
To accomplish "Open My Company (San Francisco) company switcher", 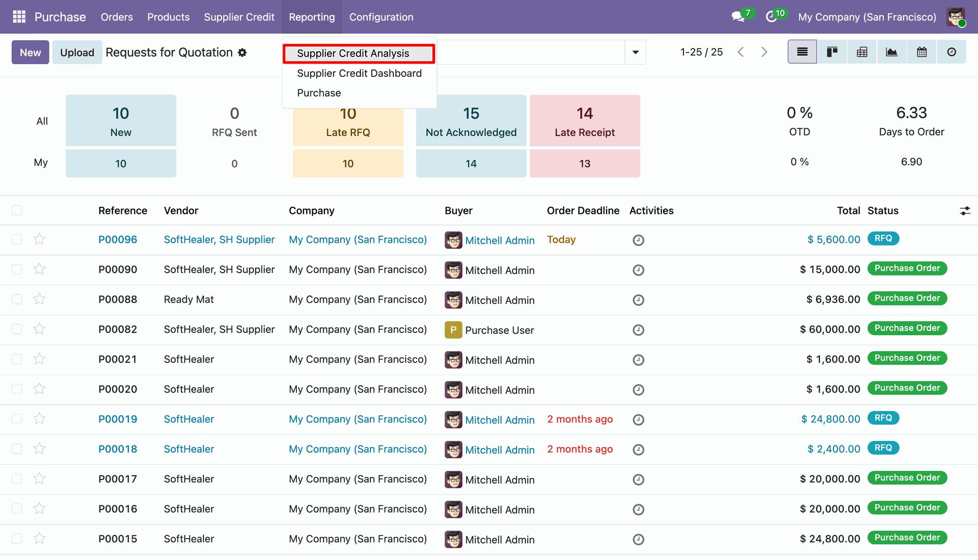I will [x=867, y=17].
